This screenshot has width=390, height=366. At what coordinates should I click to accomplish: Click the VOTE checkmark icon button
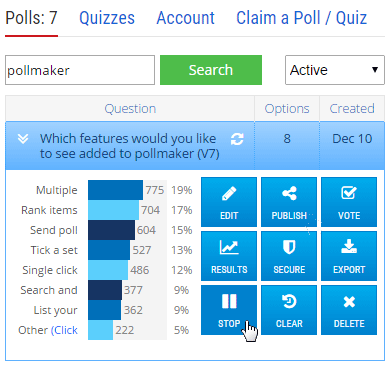coord(349,202)
